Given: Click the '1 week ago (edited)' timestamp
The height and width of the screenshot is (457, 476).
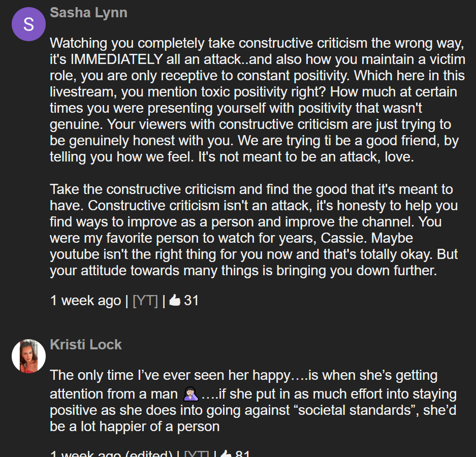Looking at the screenshot, I should (111, 454).
